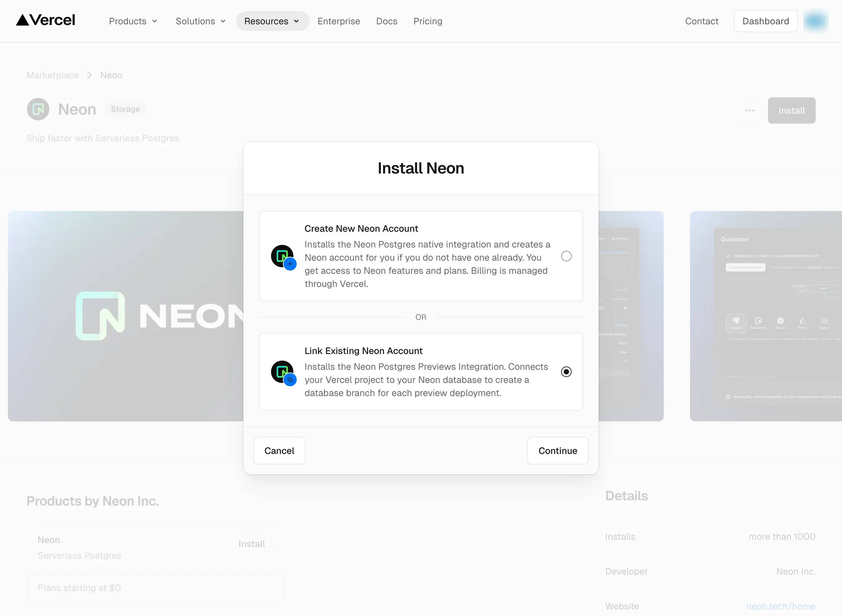Open the Dashboard
842x616 pixels.
click(x=765, y=21)
